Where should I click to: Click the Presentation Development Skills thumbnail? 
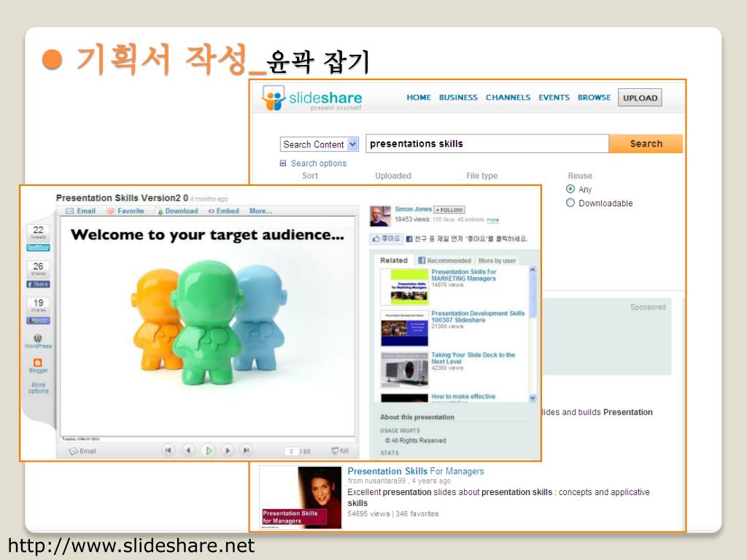(x=404, y=329)
